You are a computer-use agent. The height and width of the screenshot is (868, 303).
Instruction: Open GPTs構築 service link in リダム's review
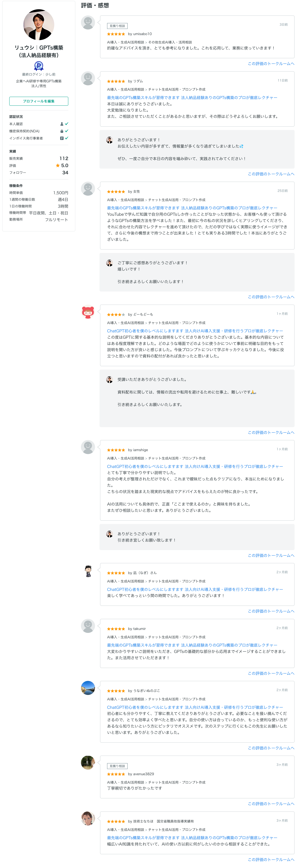tap(192, 98)
